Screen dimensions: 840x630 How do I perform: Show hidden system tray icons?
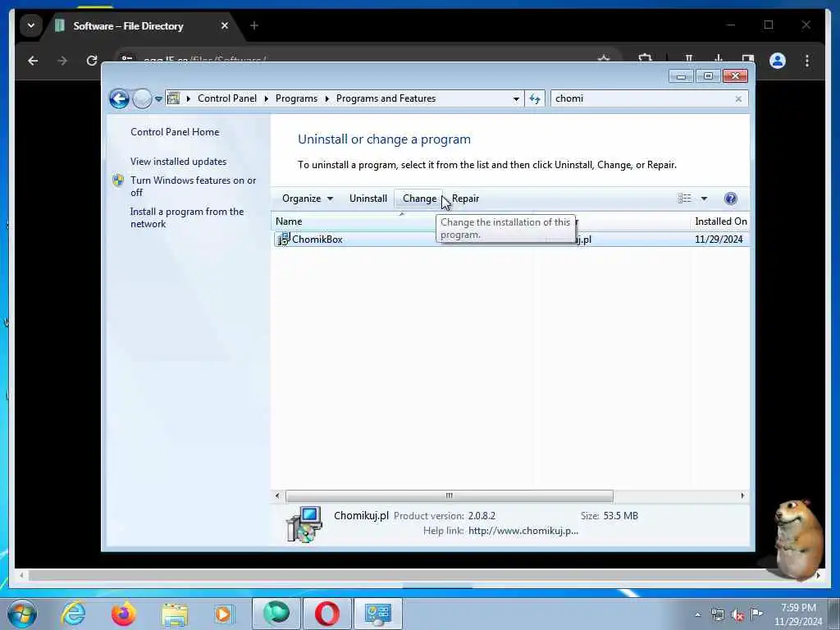(697, 614)
